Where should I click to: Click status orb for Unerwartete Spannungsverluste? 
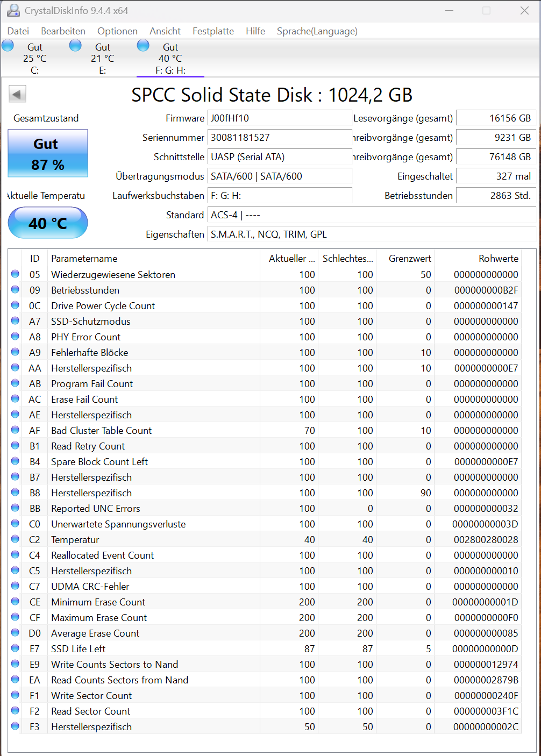click(15, 523)
